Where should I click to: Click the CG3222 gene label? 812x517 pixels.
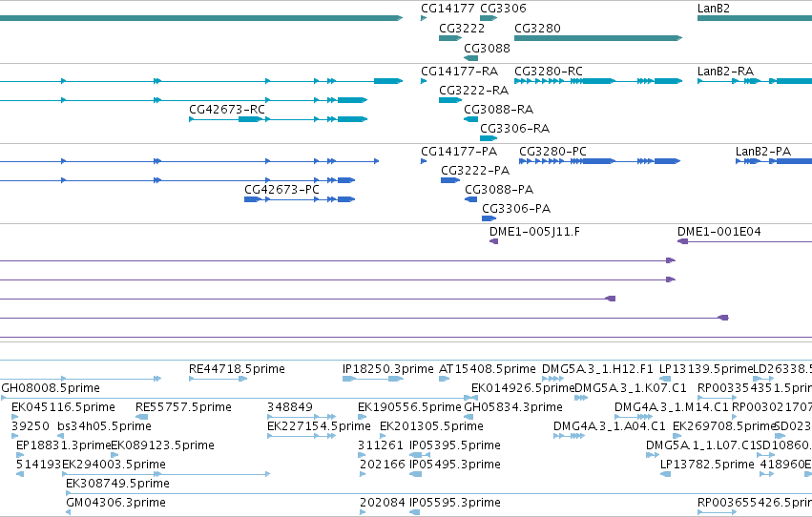click(462, 29)
